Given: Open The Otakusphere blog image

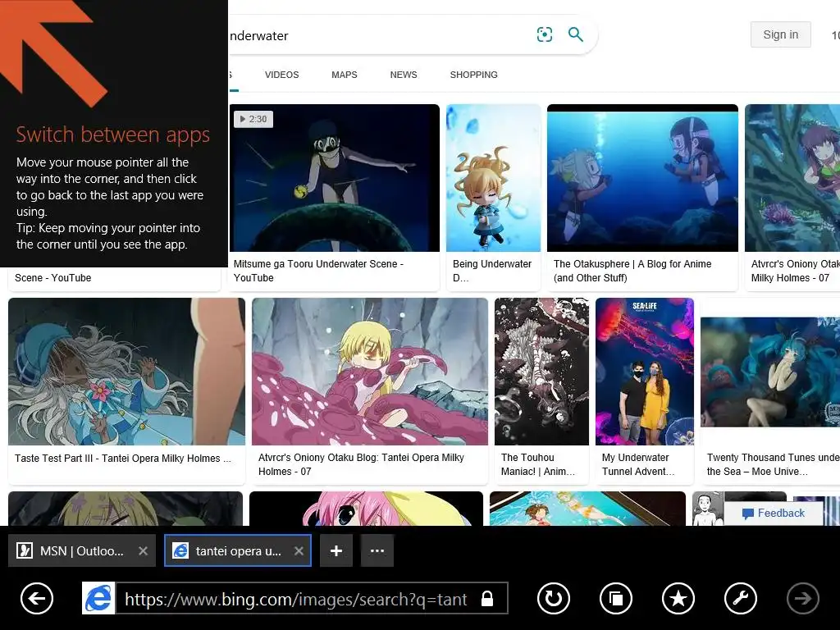Looking at the screenshot, I should [x=642, y=178].
